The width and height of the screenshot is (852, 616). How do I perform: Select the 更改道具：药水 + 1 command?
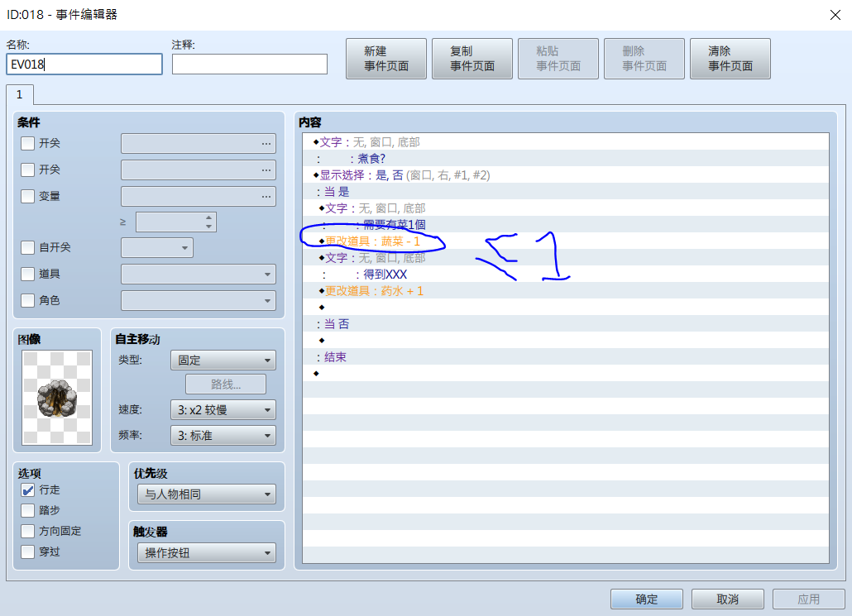pos(566,291)
